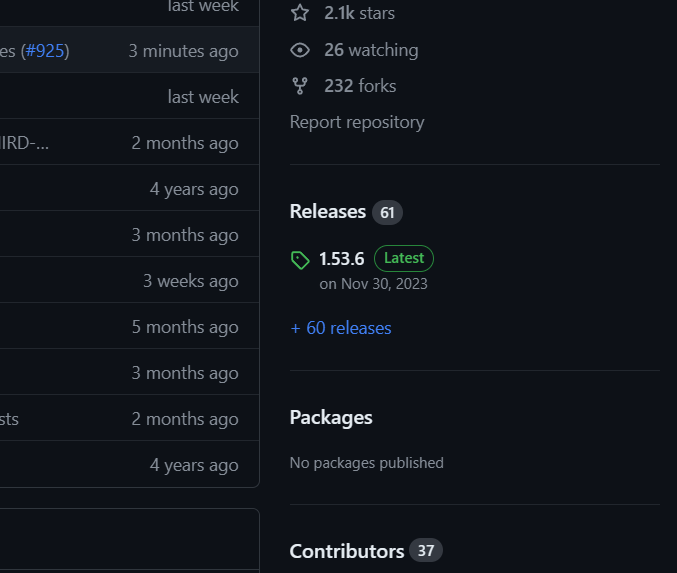This screenshot has width=677, height=573.
Task: Click the "3 weeks ago" timestamp
Action: (190, 281)
